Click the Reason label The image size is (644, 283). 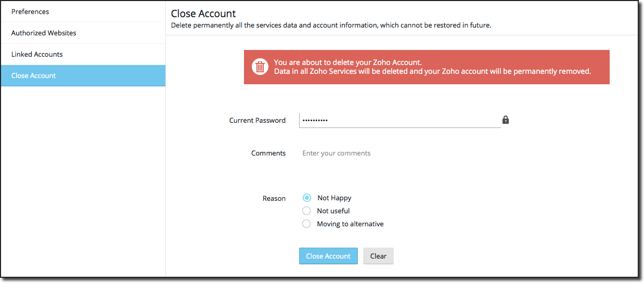click(274, 198)
